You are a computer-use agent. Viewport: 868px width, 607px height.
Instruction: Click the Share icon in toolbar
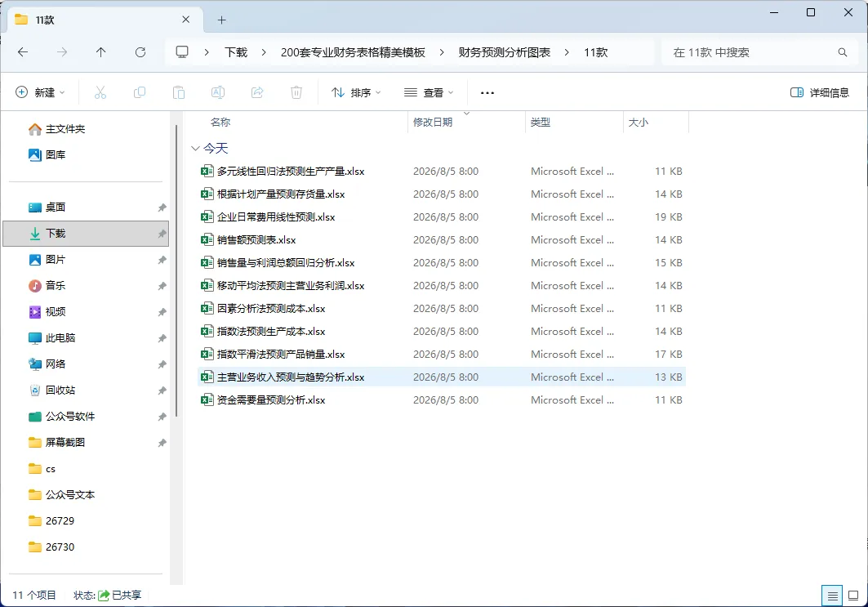(x=257, y=92)
